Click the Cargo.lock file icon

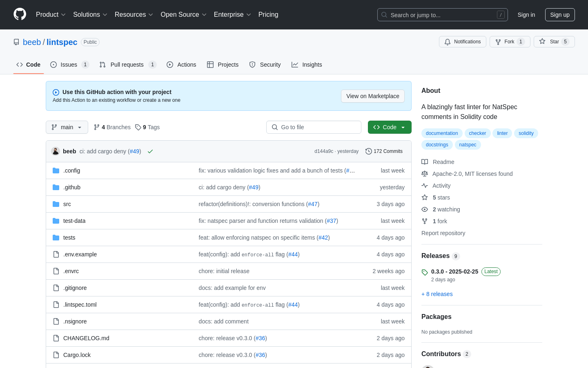pos(56,355)
